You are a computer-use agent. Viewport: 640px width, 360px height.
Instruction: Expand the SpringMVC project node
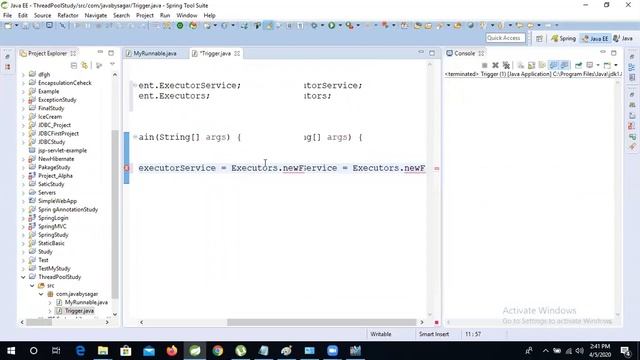23,227
